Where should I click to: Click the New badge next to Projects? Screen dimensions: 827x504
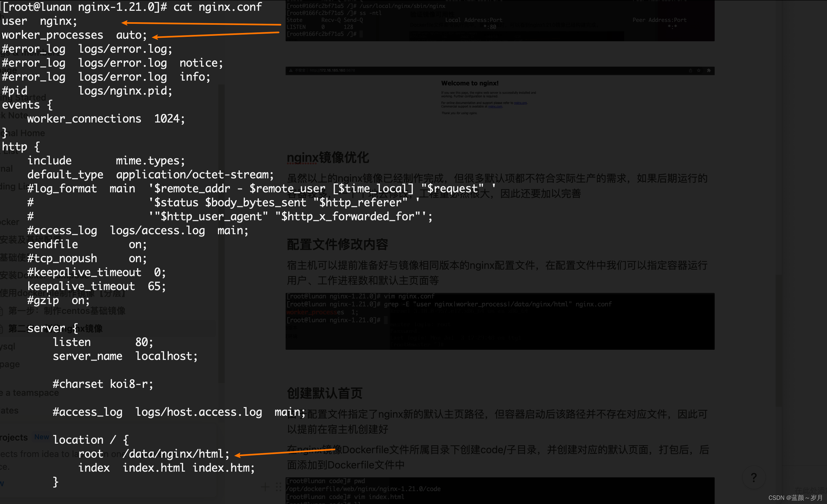point(42,437)
